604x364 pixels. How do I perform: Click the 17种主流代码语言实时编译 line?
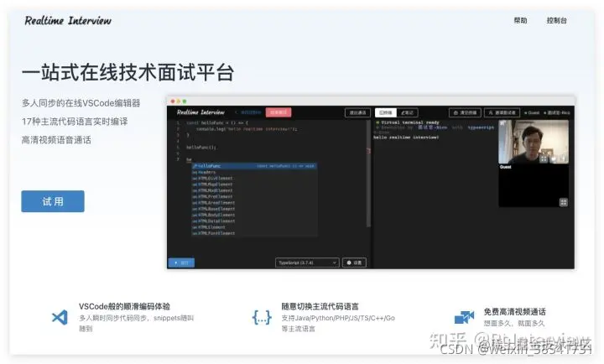tap(75, 122)
